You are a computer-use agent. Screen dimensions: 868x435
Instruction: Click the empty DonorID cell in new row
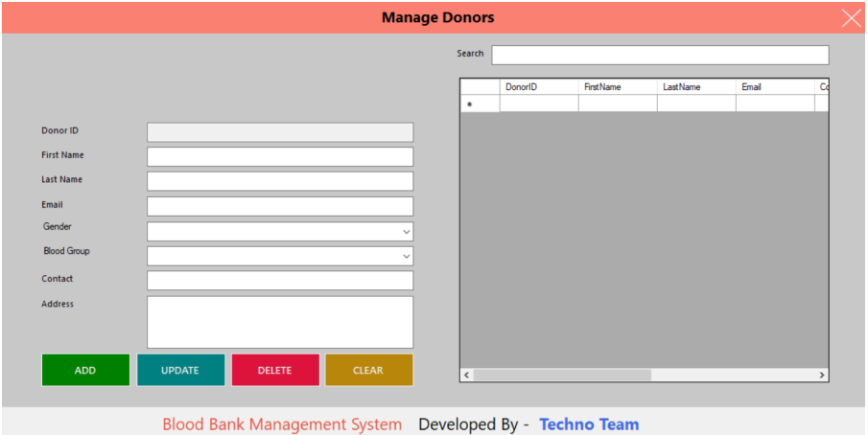point(539,103)
